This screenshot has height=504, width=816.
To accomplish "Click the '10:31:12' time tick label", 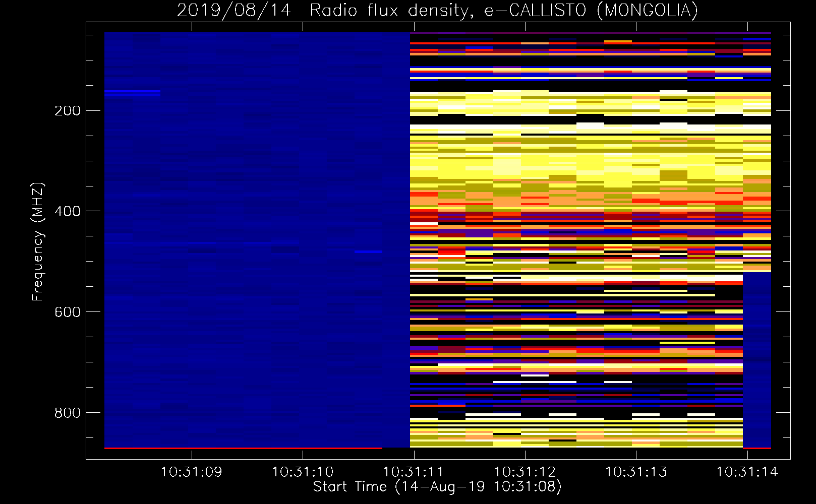I will [525, 472].
